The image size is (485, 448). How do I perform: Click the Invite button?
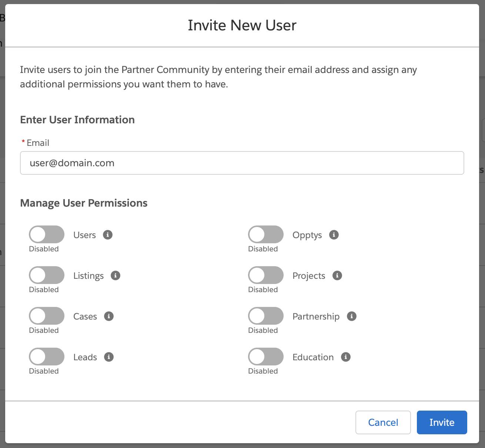tap(442, 422)
